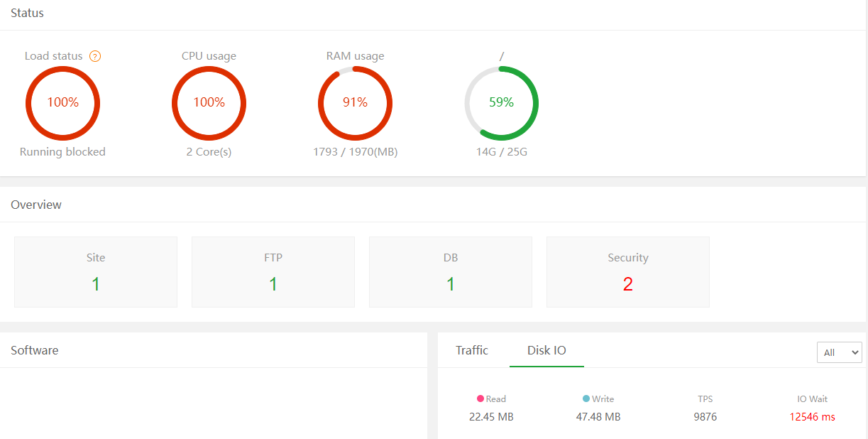This screenshot has height=439, width=868.
Task: Click the Load status 100% gauge
Action: tap(62, 102)
